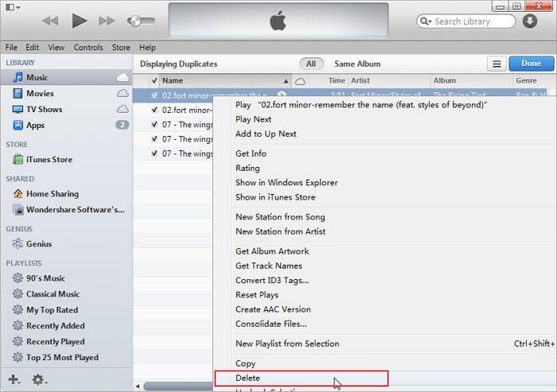Viewport: 557px width, 392px height.
Task: Open the search magnifier dropdown
Action: (426, 21)
